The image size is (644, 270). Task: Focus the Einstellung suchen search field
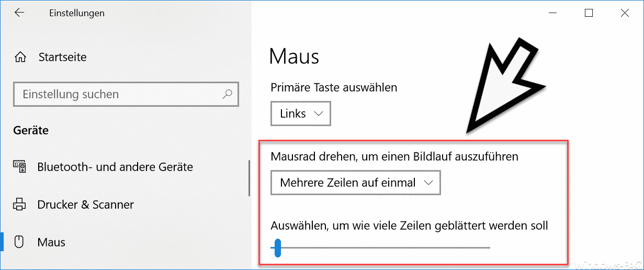(x=118, y=95)
